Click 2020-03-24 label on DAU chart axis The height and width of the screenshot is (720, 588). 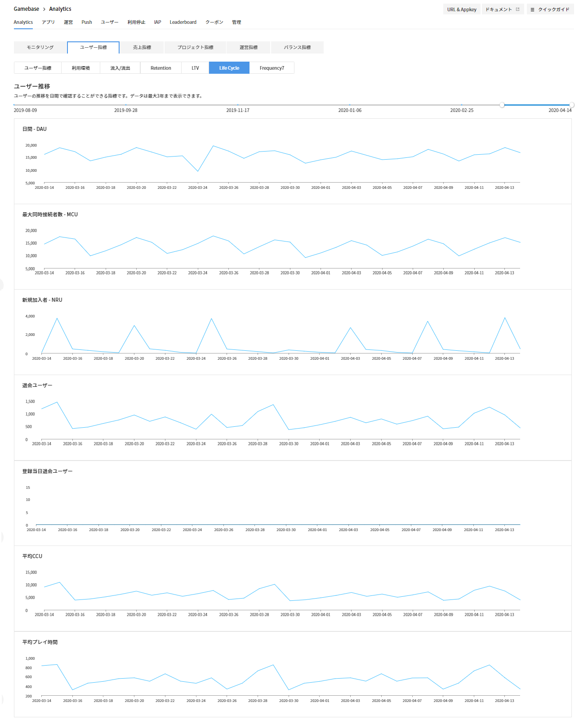[x=198, y=188]
